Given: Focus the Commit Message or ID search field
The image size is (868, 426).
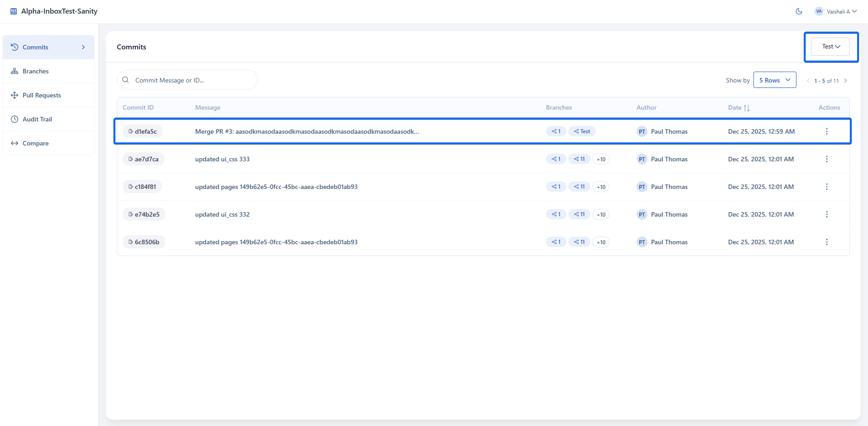Looking at the screenshot, I should click(187, 80).
